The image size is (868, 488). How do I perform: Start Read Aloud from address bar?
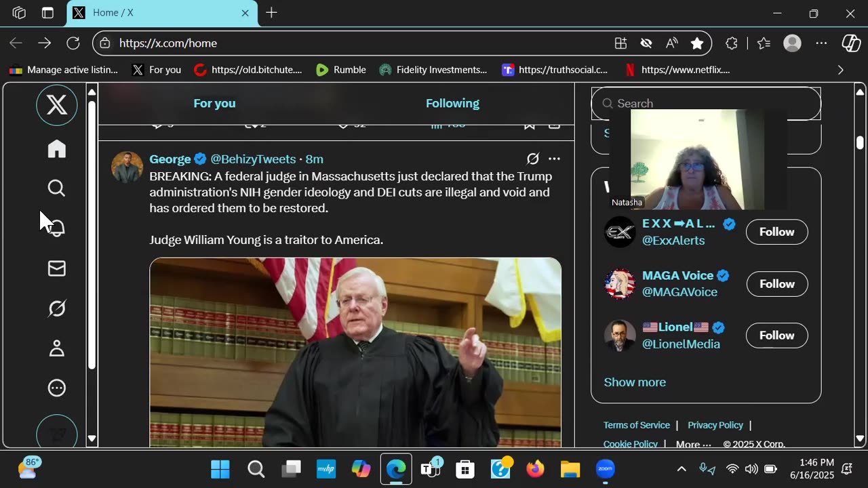click(671, 43)
